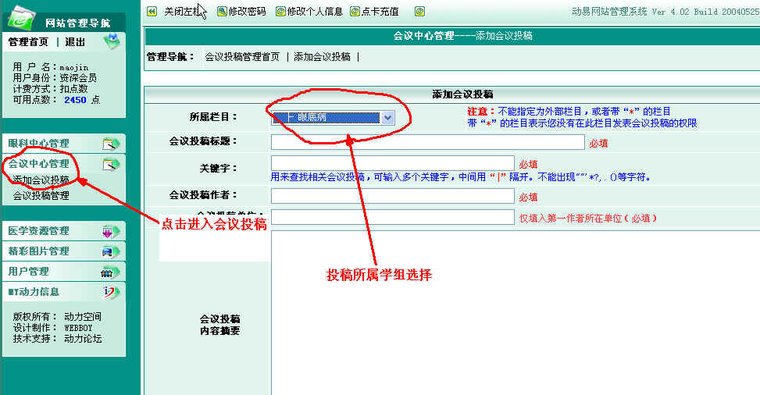This screenshot has height=395, width=760.
Task: Click the icon beside 医学资源管理
Action: point(111,231)
